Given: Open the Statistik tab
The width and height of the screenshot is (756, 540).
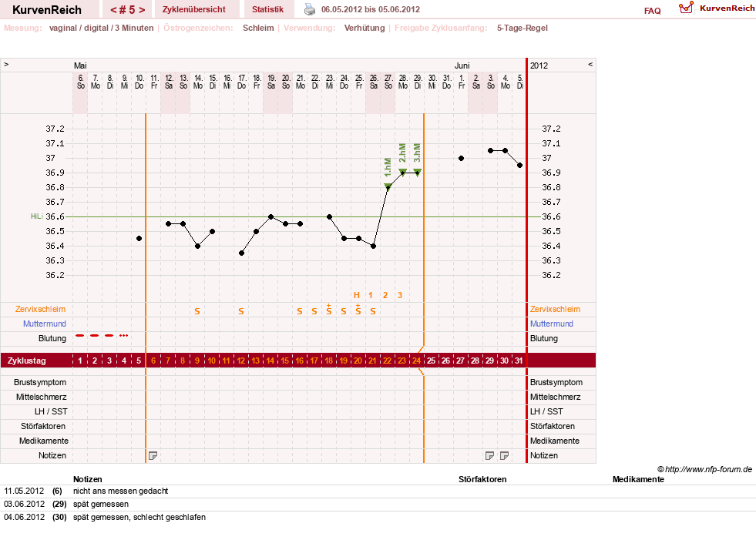Looking at the screenshot, I should [x=267, y=9].
